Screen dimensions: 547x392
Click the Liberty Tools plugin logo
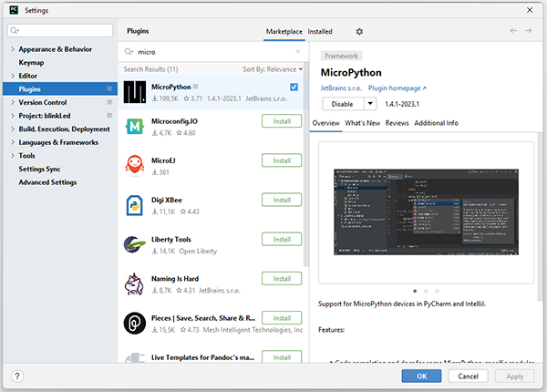(135, 244)
